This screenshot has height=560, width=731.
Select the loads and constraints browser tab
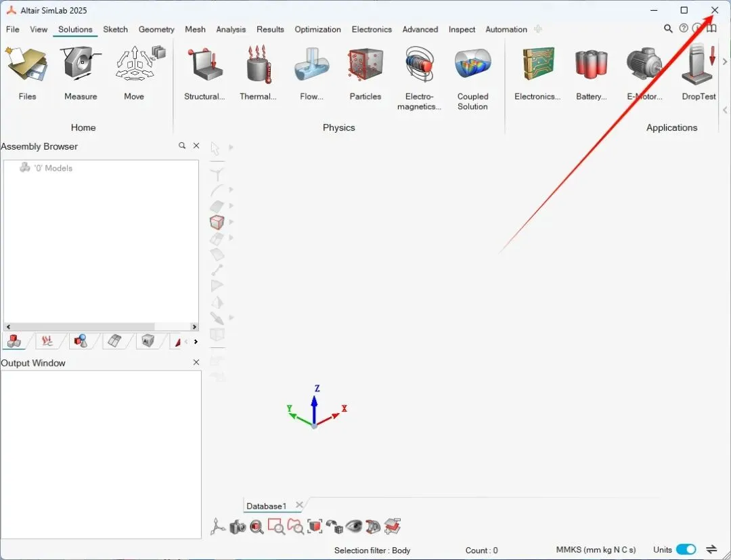[47, 341]
